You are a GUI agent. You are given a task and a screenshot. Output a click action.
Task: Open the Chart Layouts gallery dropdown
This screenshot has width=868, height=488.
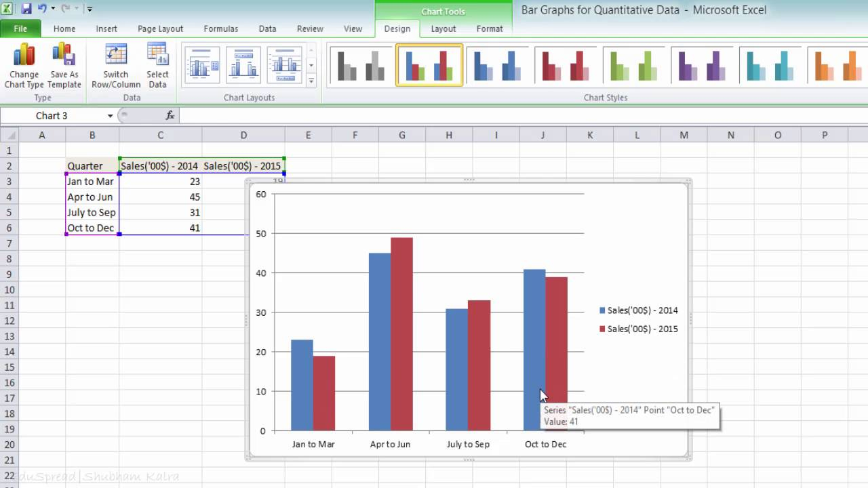[x=311, y=80]
